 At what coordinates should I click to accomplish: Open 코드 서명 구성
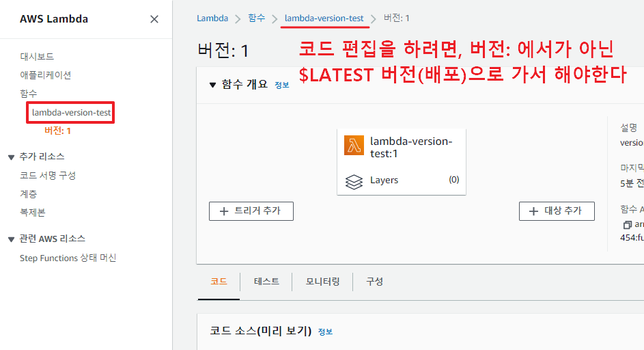coord(48,175)
